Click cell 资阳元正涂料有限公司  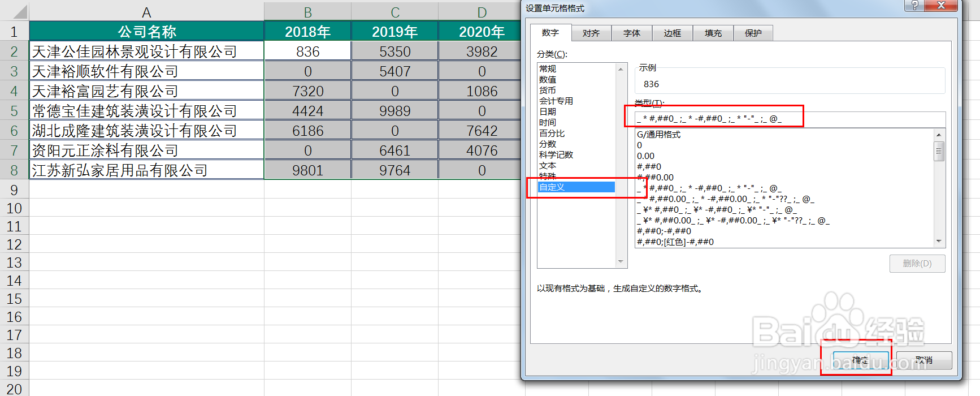coord(146,150)
